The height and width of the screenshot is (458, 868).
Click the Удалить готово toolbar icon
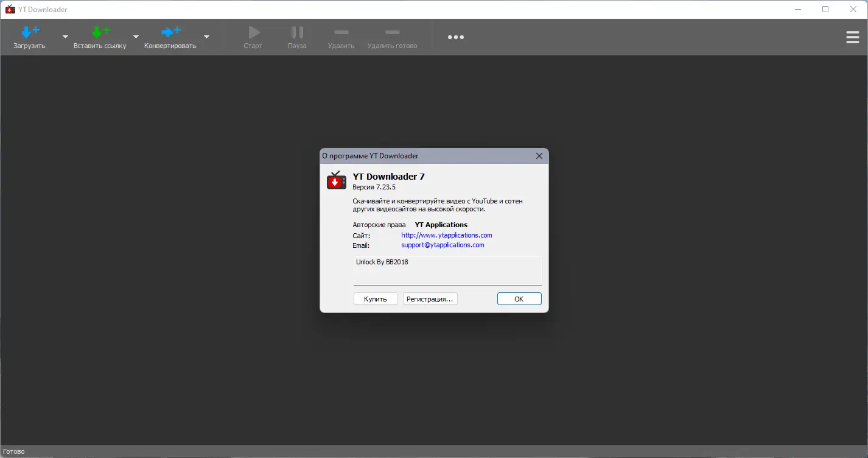click(x=393, y=32)
